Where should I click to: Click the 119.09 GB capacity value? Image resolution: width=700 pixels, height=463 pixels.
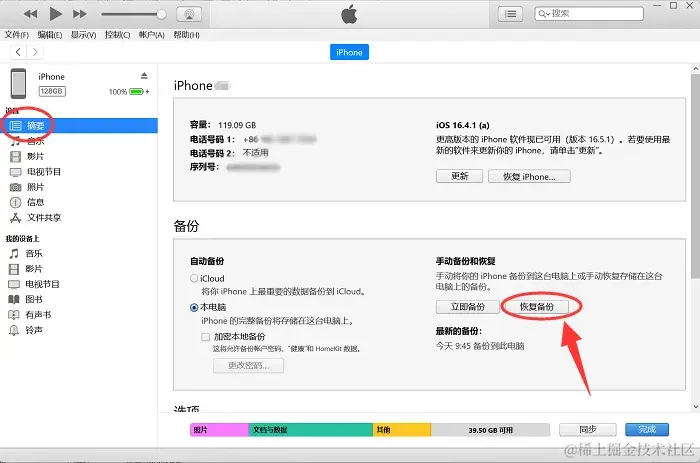237,125
